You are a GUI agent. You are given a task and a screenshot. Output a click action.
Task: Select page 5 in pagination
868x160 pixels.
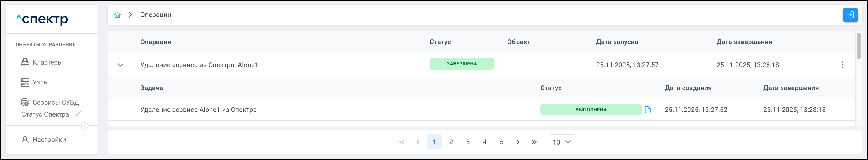tap(501, 142)
